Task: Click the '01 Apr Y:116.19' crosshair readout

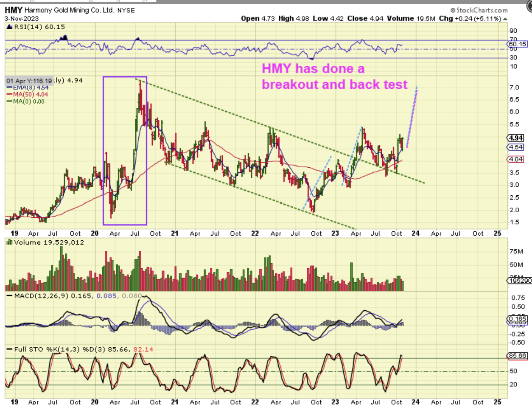Action: (x=29, y=81)
